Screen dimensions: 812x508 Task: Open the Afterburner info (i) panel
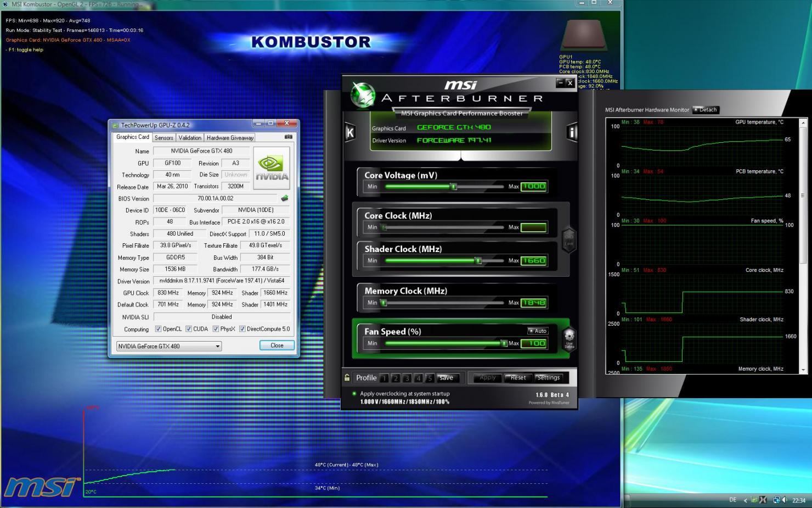[572, 132]
